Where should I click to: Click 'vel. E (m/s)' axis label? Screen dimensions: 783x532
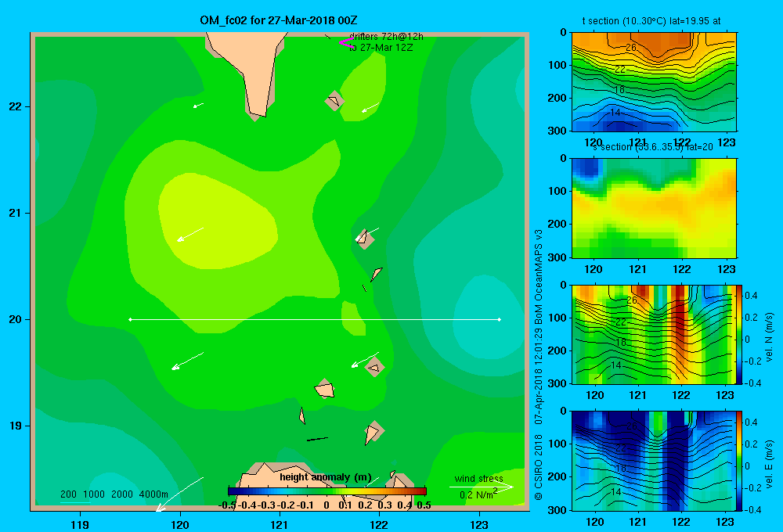(770, 464)
